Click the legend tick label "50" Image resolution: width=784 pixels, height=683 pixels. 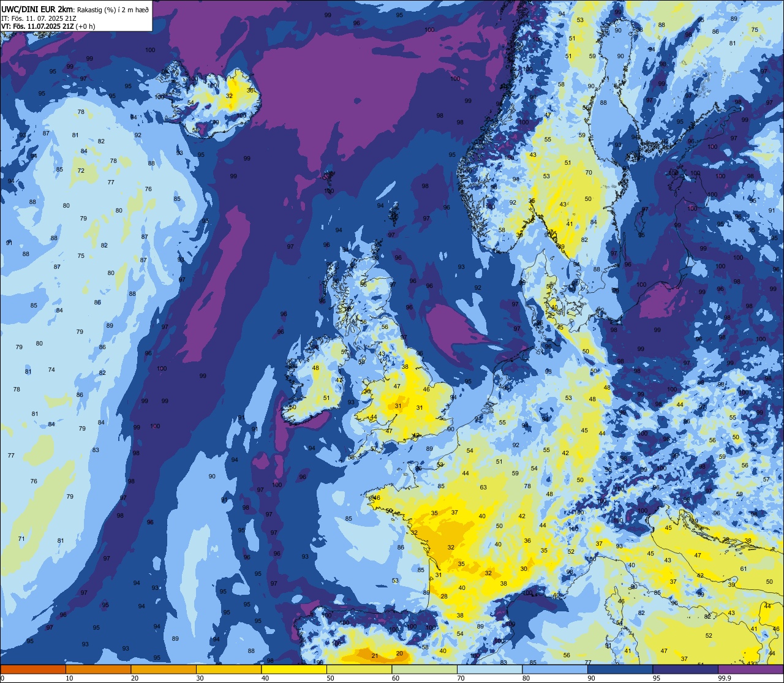(x=330, y=678)
